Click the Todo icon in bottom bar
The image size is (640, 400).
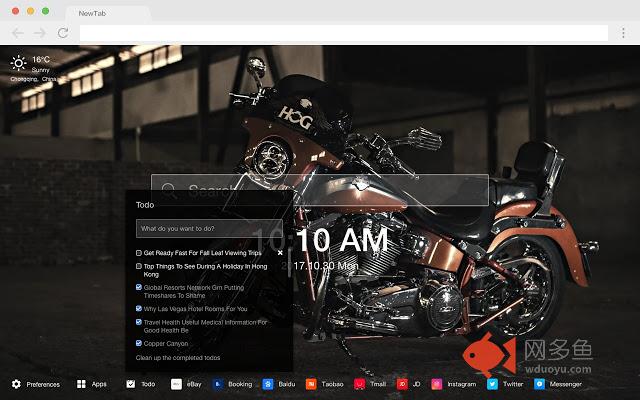[131, 384]
